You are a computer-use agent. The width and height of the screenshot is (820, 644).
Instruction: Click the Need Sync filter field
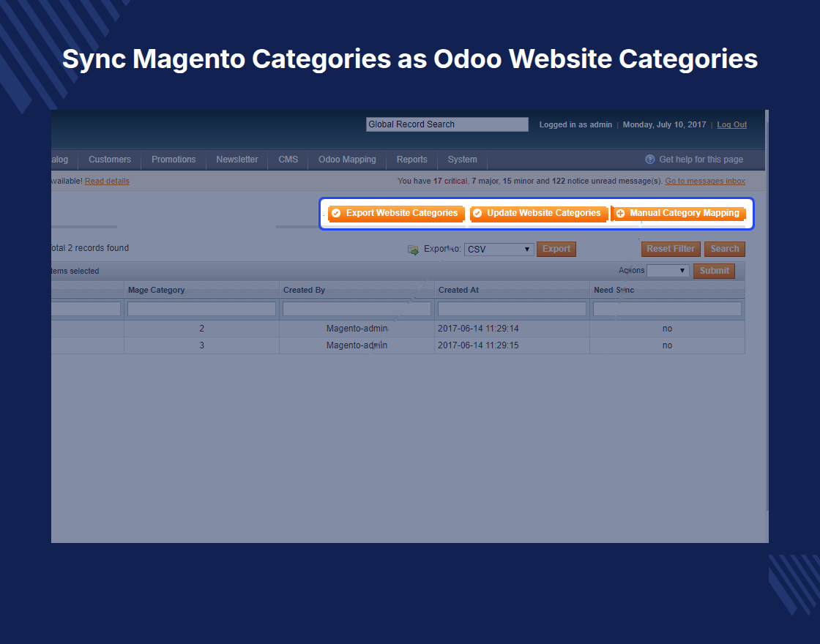coord(667,309)
